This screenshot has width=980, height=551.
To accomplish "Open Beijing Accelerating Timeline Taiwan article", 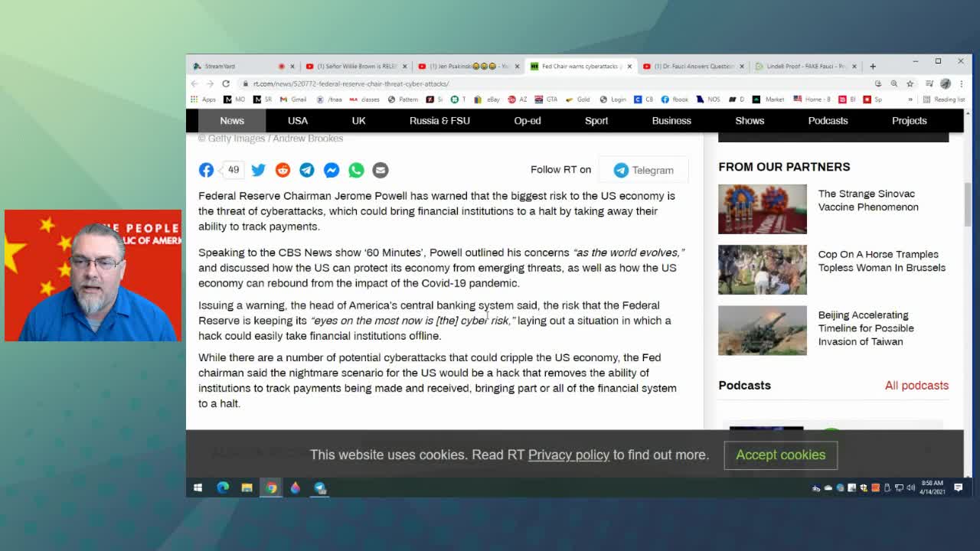I will [866, 328].
